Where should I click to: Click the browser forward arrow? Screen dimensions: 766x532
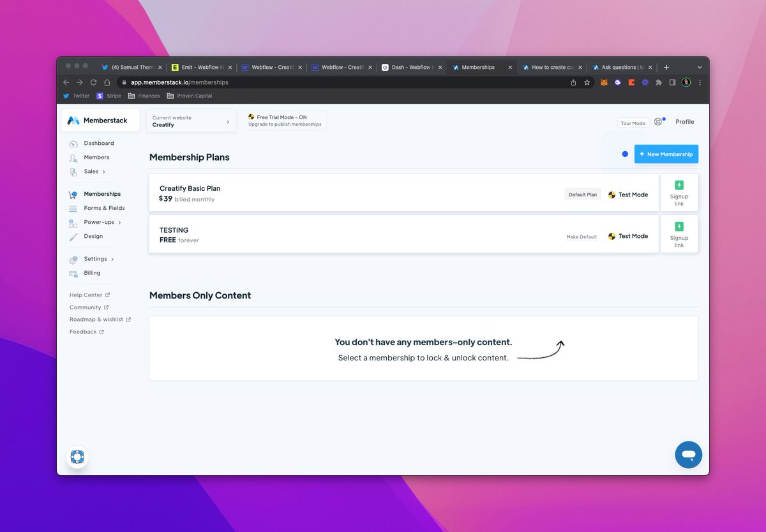[x=80, y=82]
